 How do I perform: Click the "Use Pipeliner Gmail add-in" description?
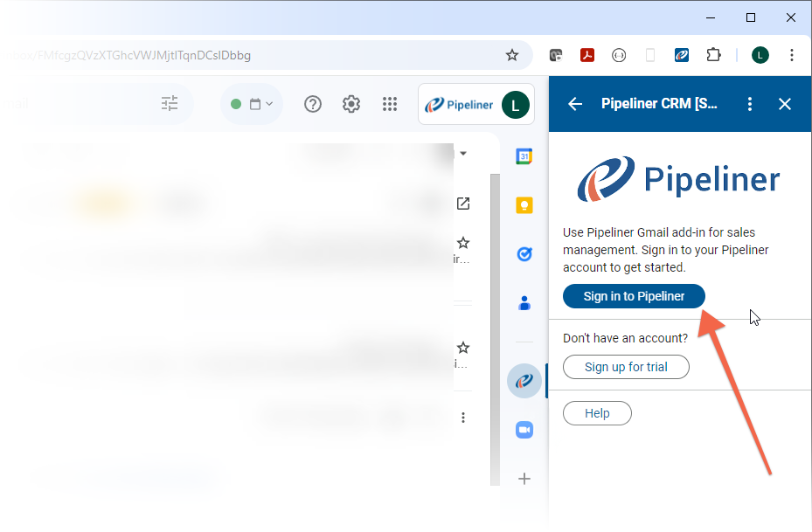(x=666, y=250)
